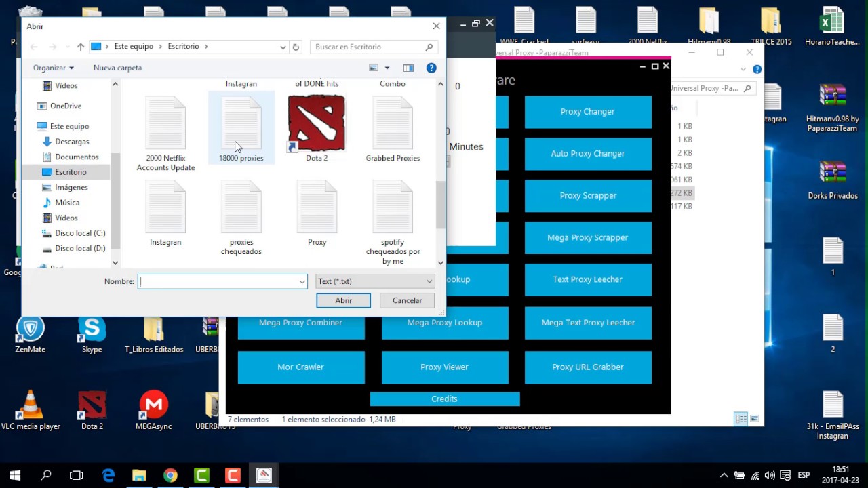The height and width of the screenshot is (488, 868).
Task: Open Dorks Privados archive on desktop
Action: (x=833, y=180)
